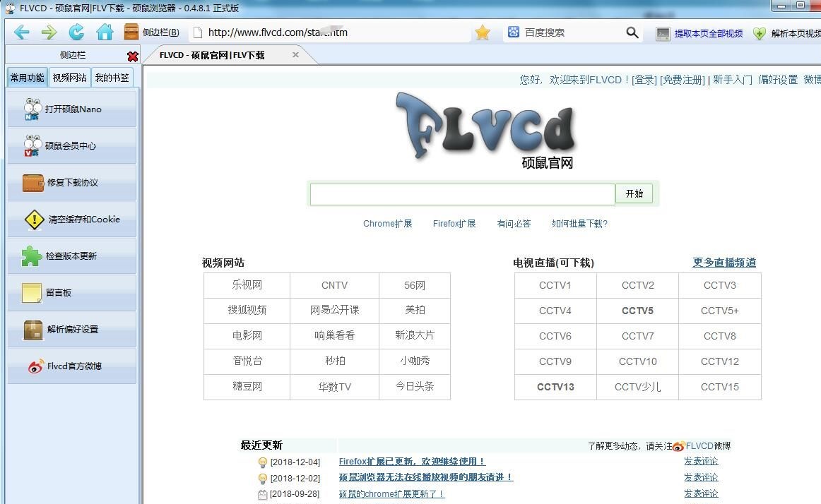
Task: Open the home page icon
Action: click(105, 32)
